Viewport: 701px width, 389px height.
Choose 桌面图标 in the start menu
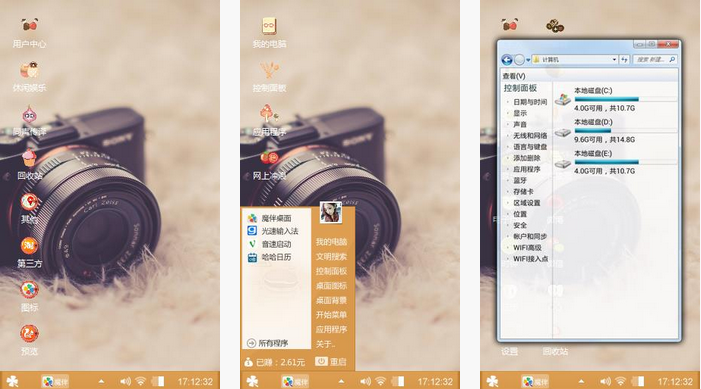(331, 286)
